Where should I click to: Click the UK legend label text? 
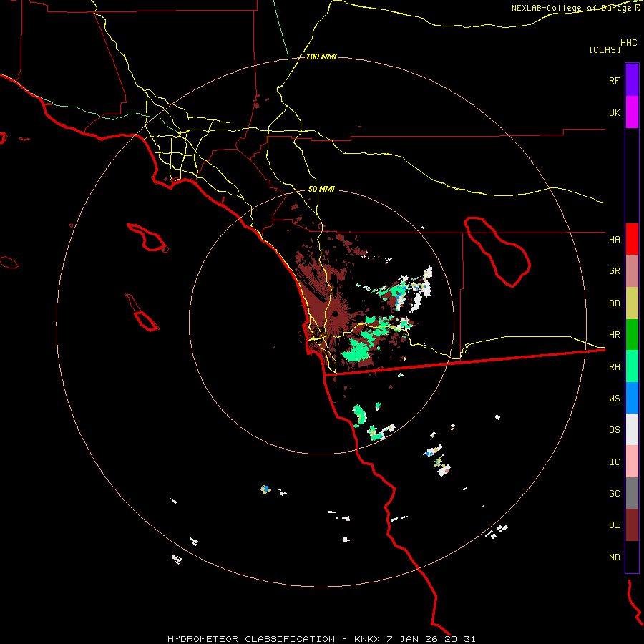click(x=614, y=112)
